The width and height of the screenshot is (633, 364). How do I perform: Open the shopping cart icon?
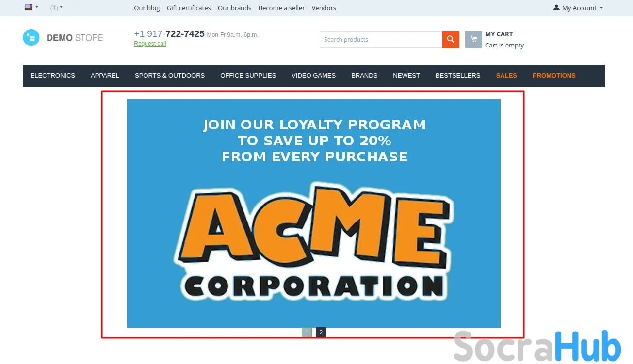pyautogui.click(x=473, y=40)
